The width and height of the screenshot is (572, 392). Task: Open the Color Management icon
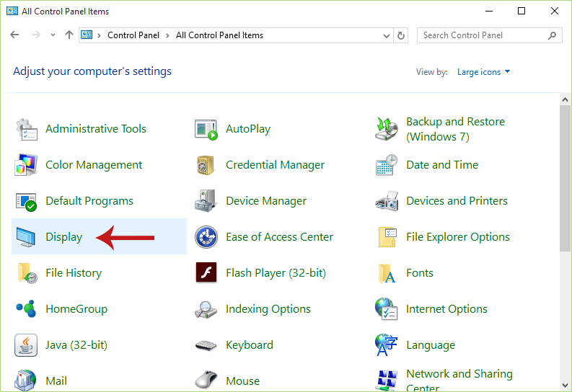point(25,165)
